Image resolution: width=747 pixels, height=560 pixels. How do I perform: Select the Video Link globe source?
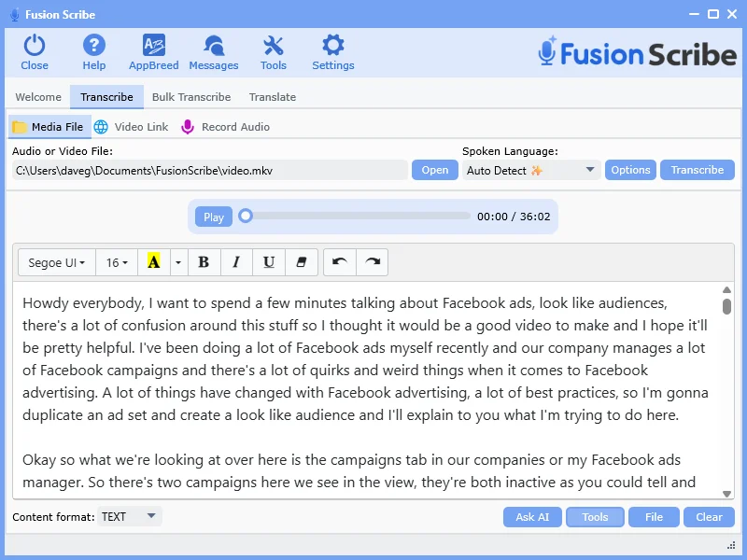point(131,127)
